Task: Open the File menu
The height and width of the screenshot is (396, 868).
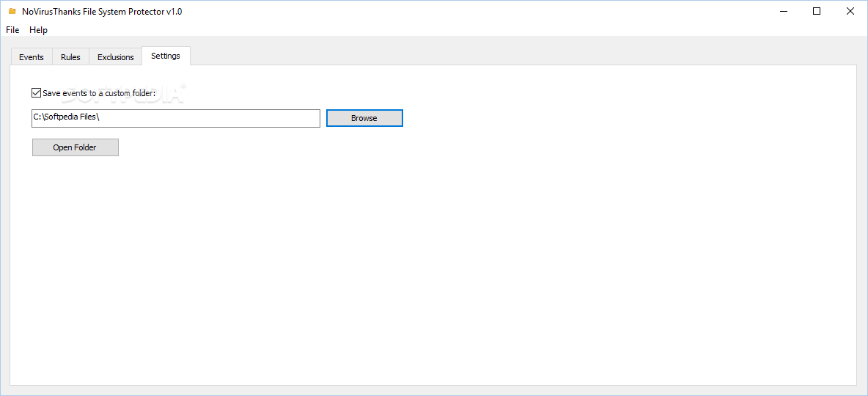Action: click(x=12, y=30)
